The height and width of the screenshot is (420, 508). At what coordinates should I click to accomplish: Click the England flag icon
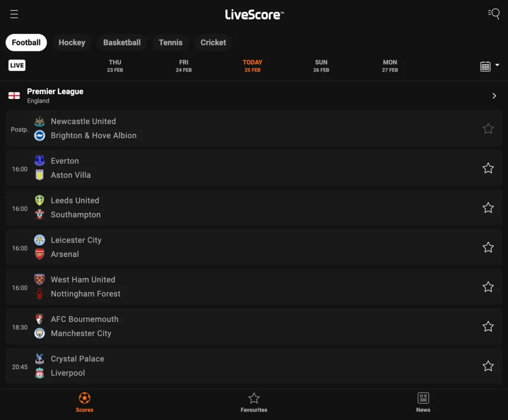point(14,96)
